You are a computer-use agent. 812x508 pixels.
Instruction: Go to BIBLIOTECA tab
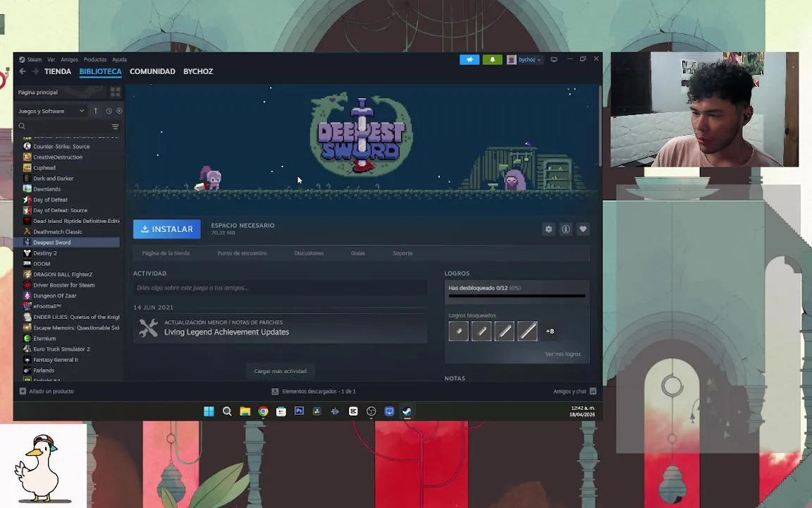pos(101,71)
